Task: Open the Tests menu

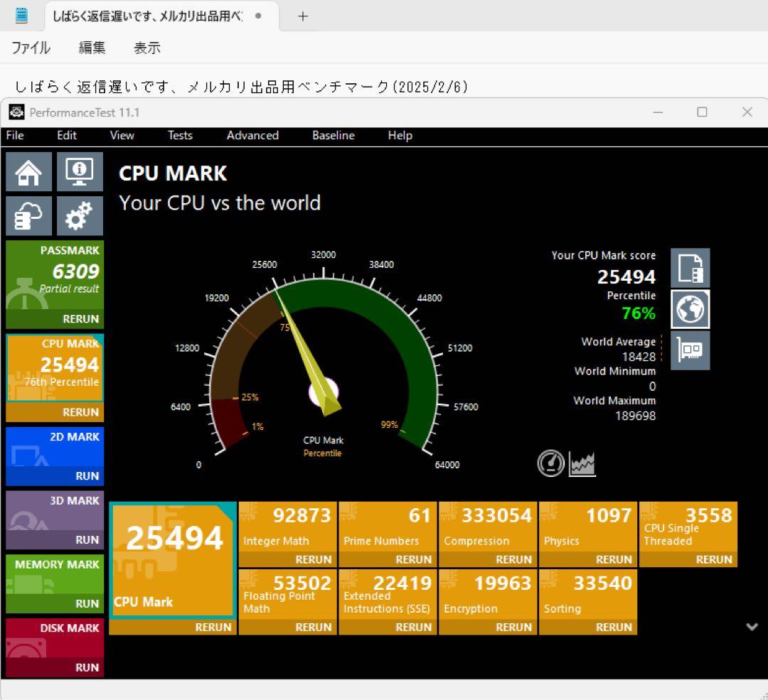Action: tap(180, 135)
